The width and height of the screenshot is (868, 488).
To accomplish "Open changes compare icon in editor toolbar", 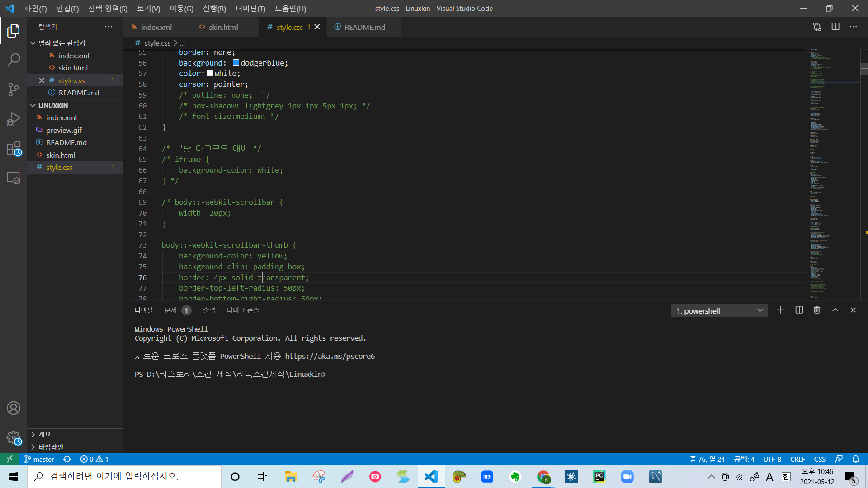I will (817, 27).
